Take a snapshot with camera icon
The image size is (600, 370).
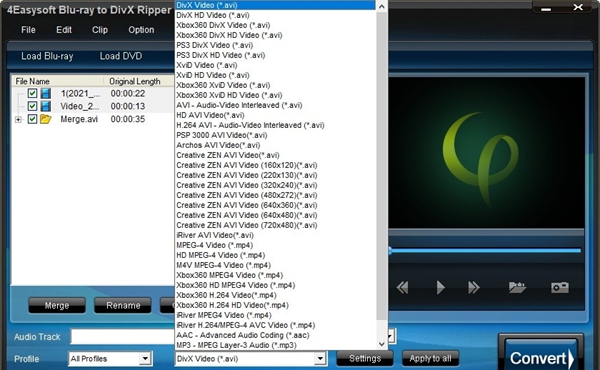(560, 287)
